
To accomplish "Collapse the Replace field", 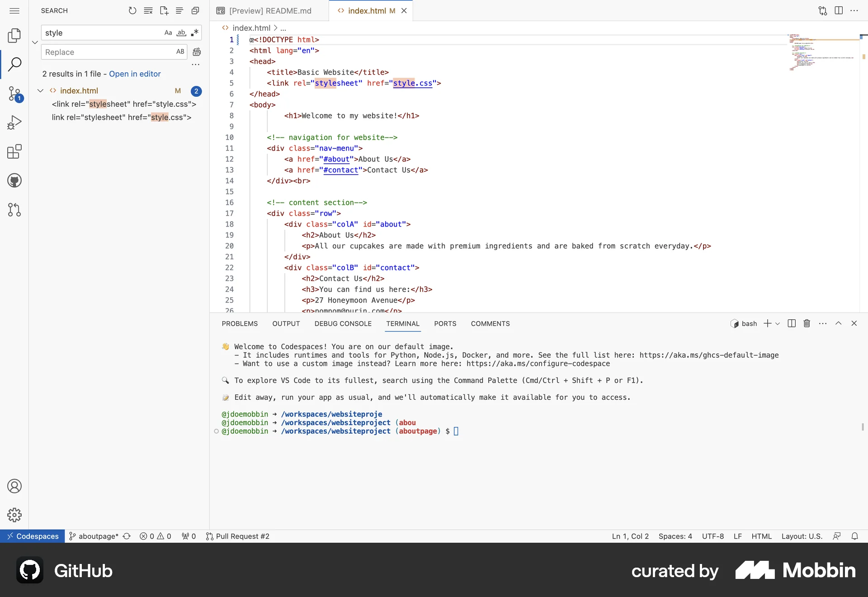I will click(35, 42).
